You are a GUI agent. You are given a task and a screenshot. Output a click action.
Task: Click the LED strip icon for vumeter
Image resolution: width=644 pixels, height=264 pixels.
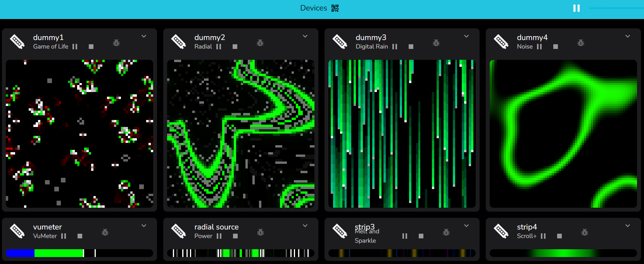[x=17, y=231]
